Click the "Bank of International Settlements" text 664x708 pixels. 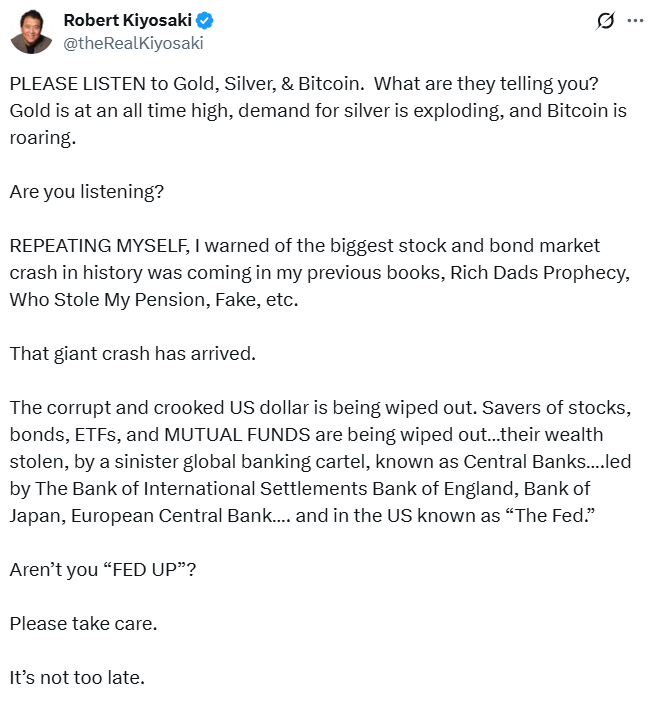[x=220, y=489]
